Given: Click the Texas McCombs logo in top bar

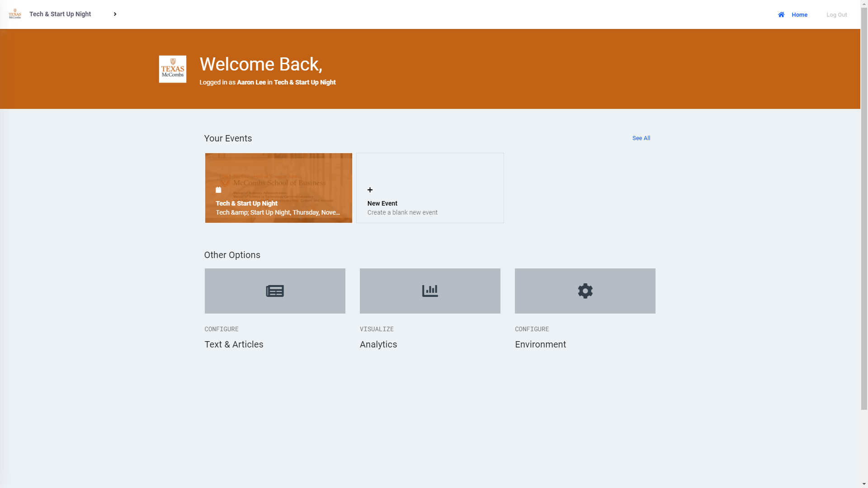Looking at the screenshot, I should pyautogui.click(x=15, y=14).
